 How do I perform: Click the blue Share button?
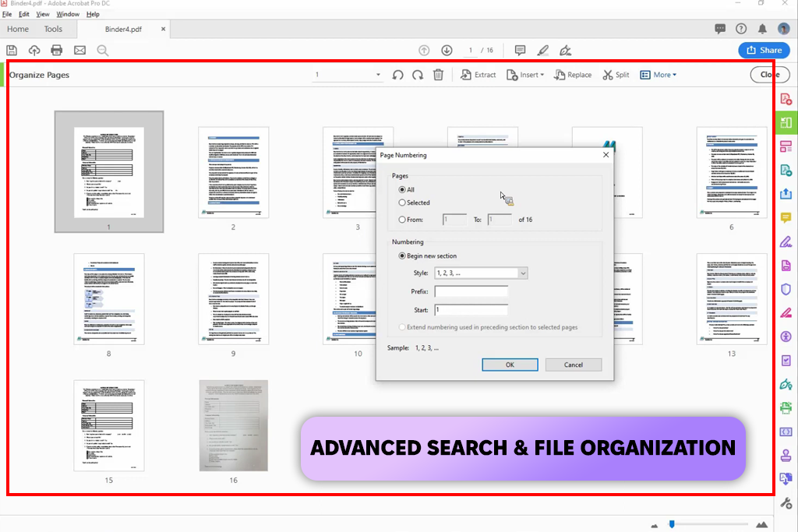(x=764, y=50)
